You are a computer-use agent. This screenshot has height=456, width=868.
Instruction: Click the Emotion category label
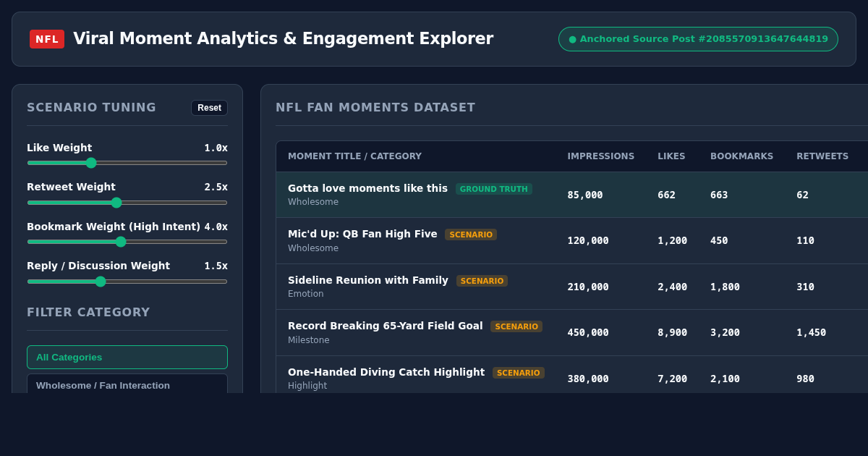306,294
